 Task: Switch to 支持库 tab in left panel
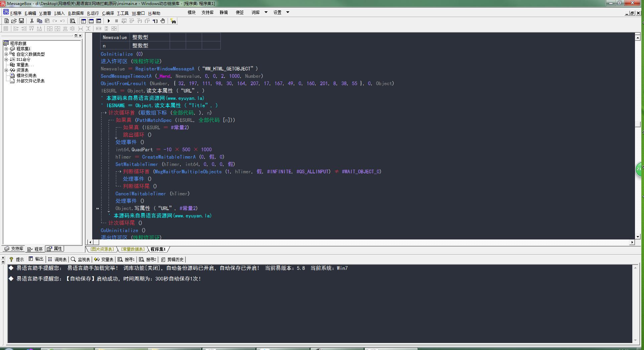point(14,249)
